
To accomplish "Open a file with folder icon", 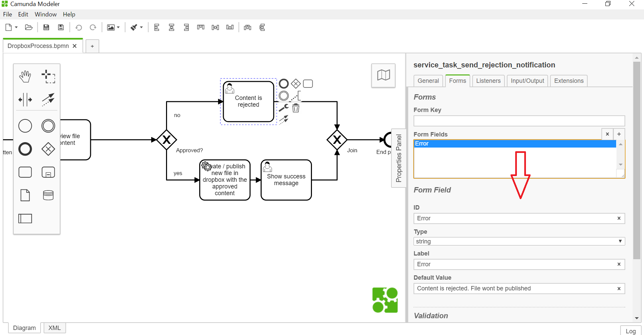I will (x=29, y=27).
